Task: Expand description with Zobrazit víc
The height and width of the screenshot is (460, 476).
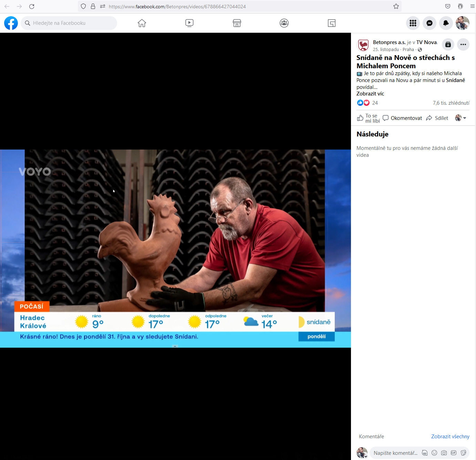Action: tap(370, 94)
